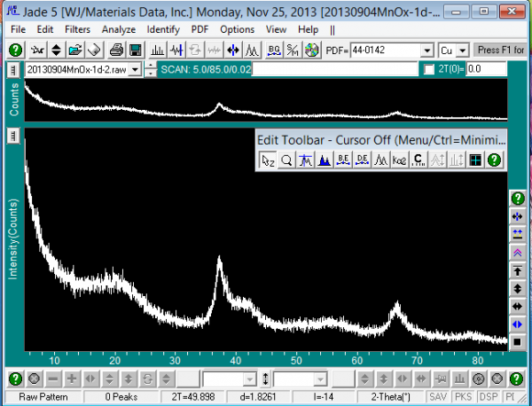This screenshot has width=532, height=406.
Task: Open the PDF number dropdown arrow
Action: [x=427, y=51]
